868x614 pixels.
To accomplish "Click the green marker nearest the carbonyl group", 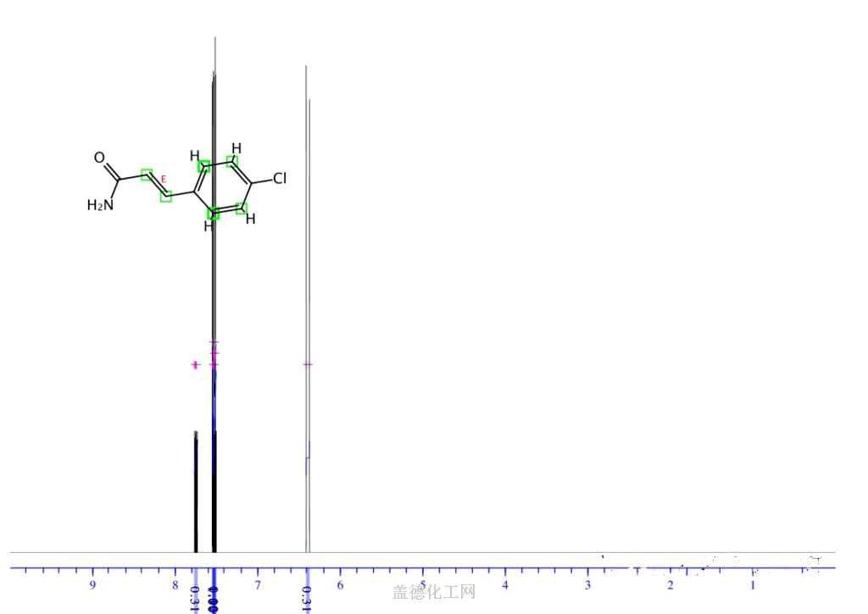I will click(147, 176).
